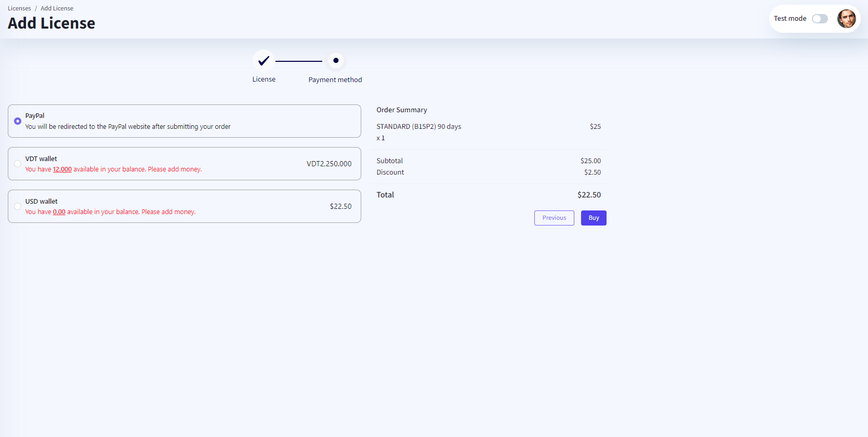
Task: Click the Payment method step dot
Action: [336, 61]
